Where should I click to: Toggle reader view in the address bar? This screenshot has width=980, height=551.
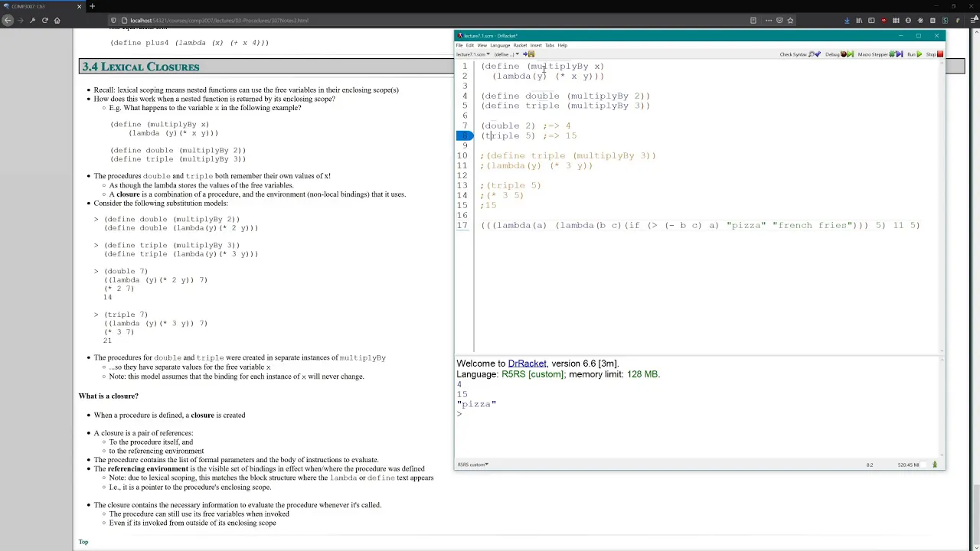pyautogui.click(x=753, y=21)
